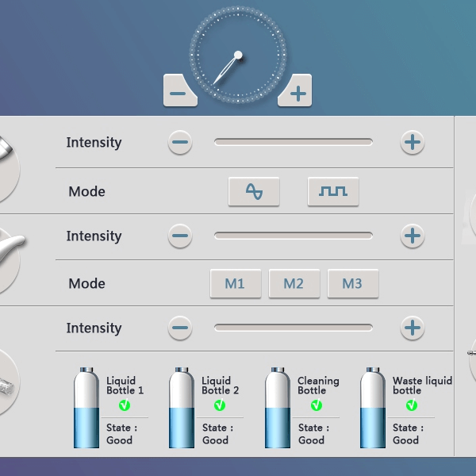476x476 pixels.
Task: Increase the third Intensity with plus
Action: (412, 328)
